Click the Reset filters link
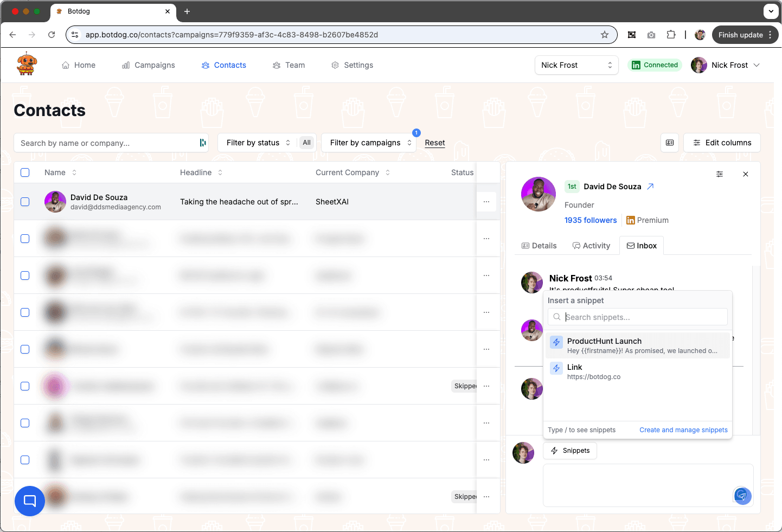The height and width of the screenshot is (532, 782). (434, 143)
